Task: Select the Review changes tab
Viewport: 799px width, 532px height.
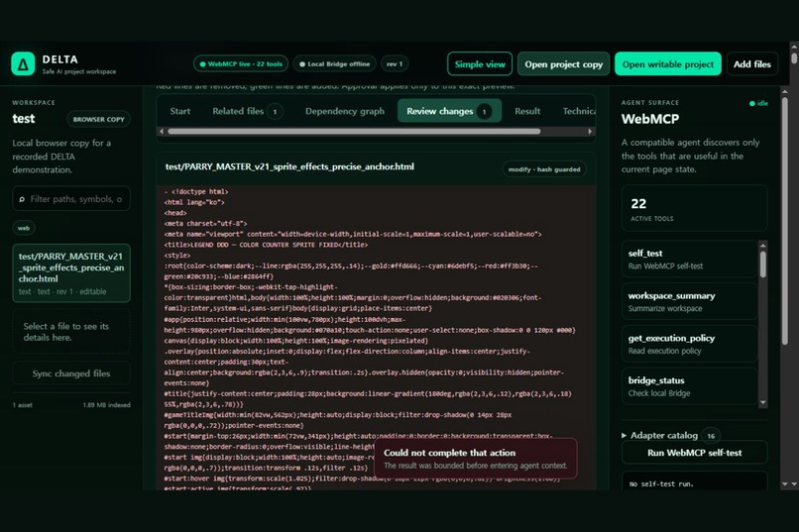Action: pyautogui.click(x=449, y=111)
